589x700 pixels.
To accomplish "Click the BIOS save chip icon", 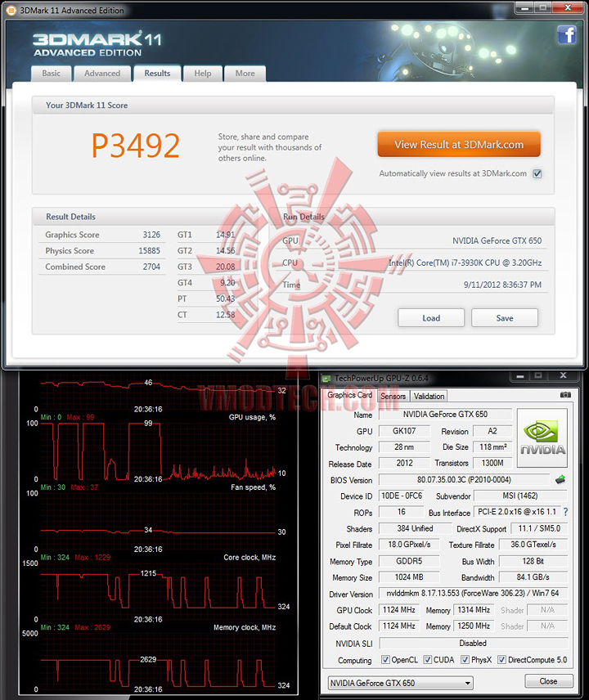I will point(560,480).
